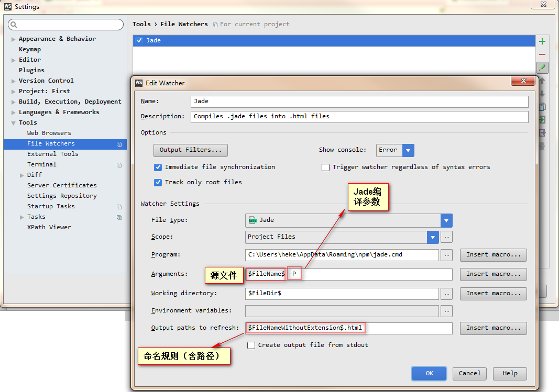Click the project-level icon beside Startup Tasks
Viewport: 559px width, 392px height.
[x=119, y=207]
